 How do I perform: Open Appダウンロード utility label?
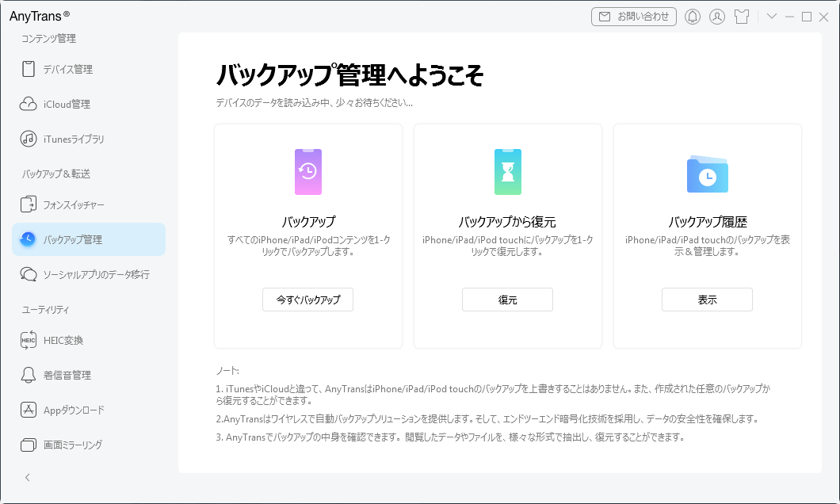point(74,410)
